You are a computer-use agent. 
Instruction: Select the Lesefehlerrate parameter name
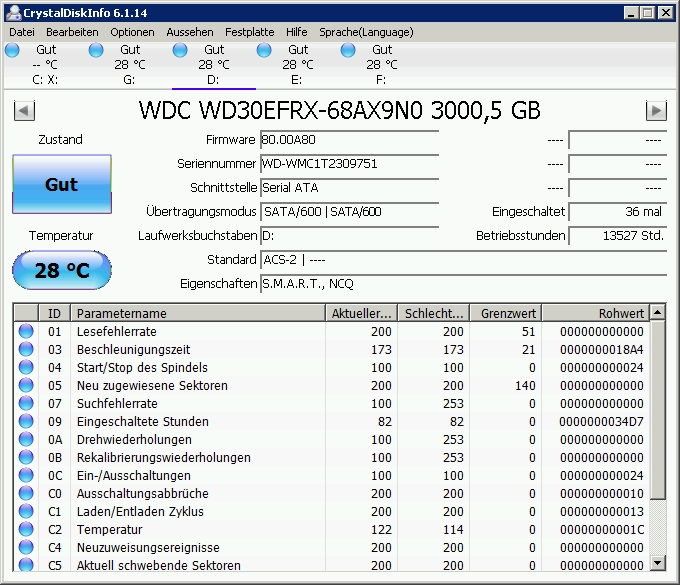tap(117, 332)
